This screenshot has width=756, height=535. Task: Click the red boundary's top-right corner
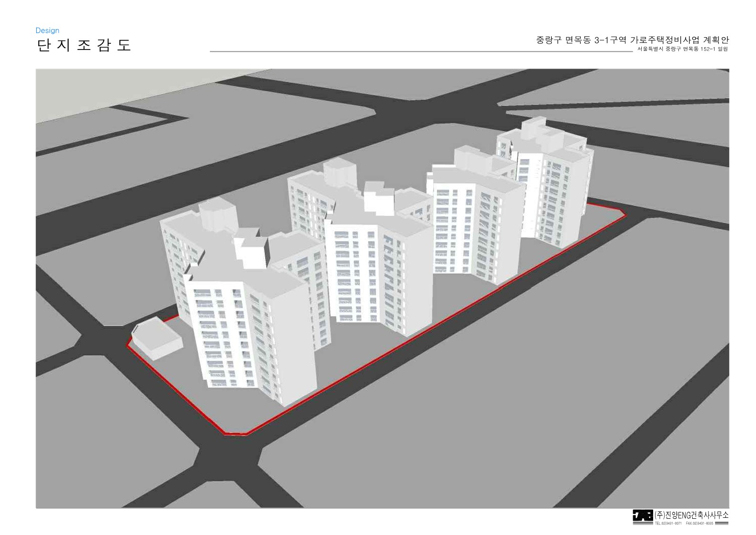pyautogui.click(x=625, y=214)
